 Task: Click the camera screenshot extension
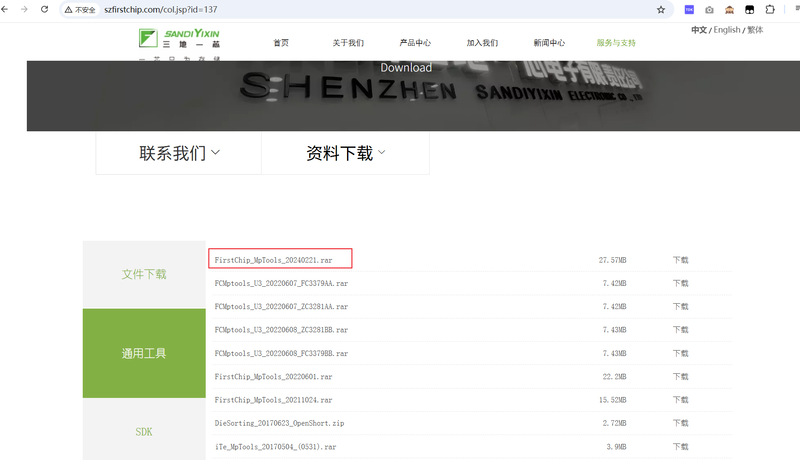709,10
